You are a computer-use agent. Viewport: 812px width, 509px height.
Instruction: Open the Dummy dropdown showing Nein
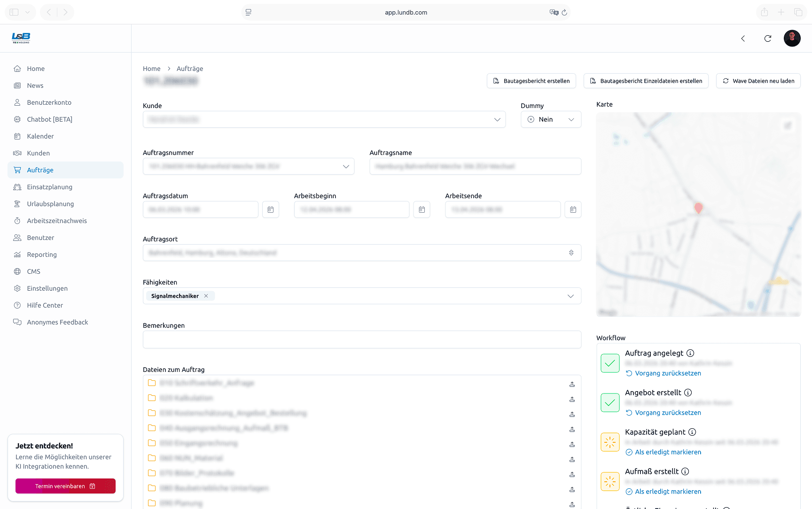[551, 119]
